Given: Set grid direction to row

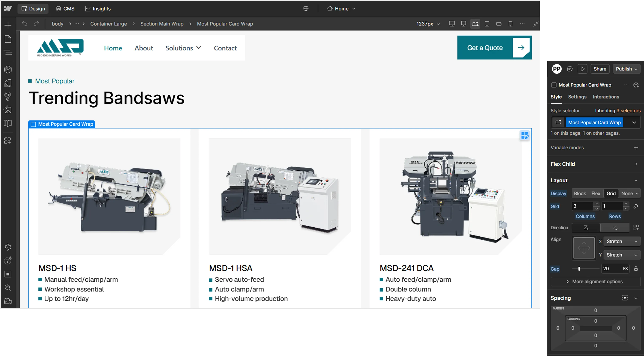Looking at the screenshot, I should (x=586, y=228).
